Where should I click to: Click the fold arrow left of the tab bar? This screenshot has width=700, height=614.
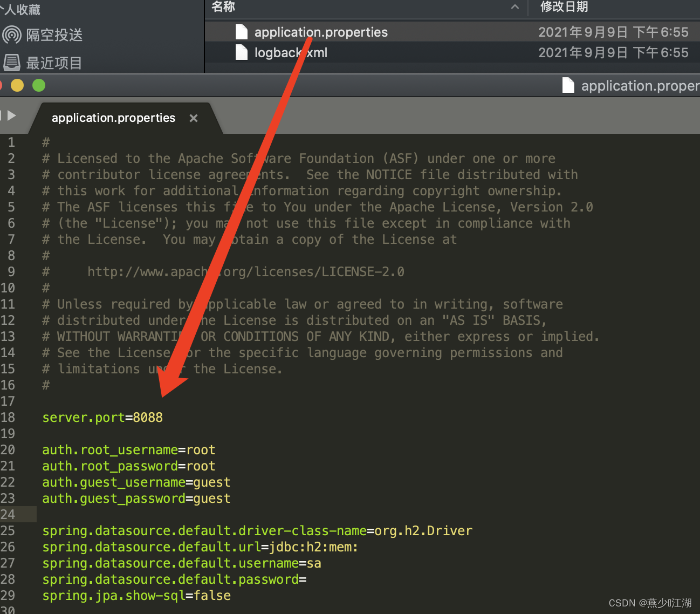pos(12,115)
